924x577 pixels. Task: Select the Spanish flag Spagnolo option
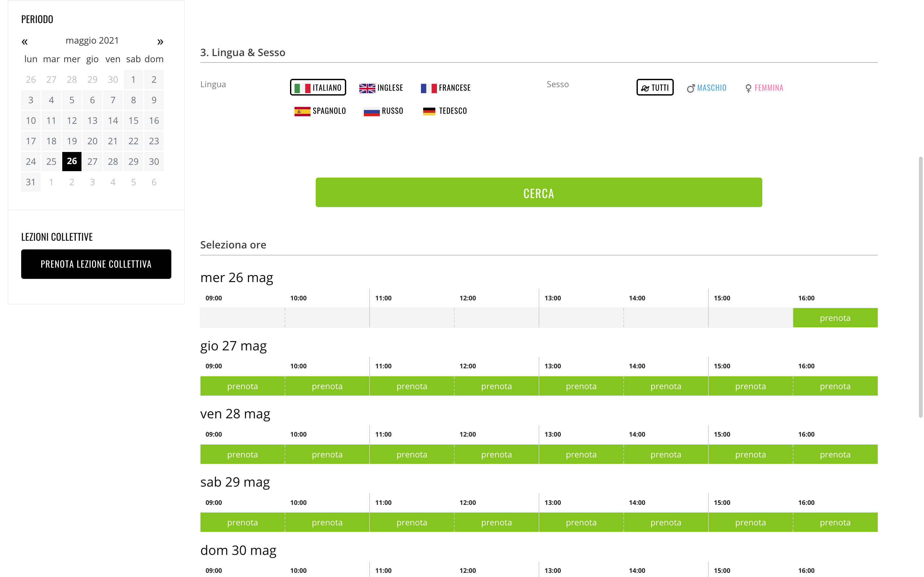coord(320,111)
